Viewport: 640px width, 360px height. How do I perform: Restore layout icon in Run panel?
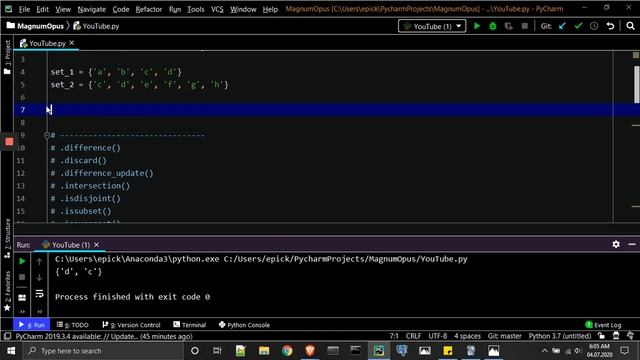click(22, 298)
